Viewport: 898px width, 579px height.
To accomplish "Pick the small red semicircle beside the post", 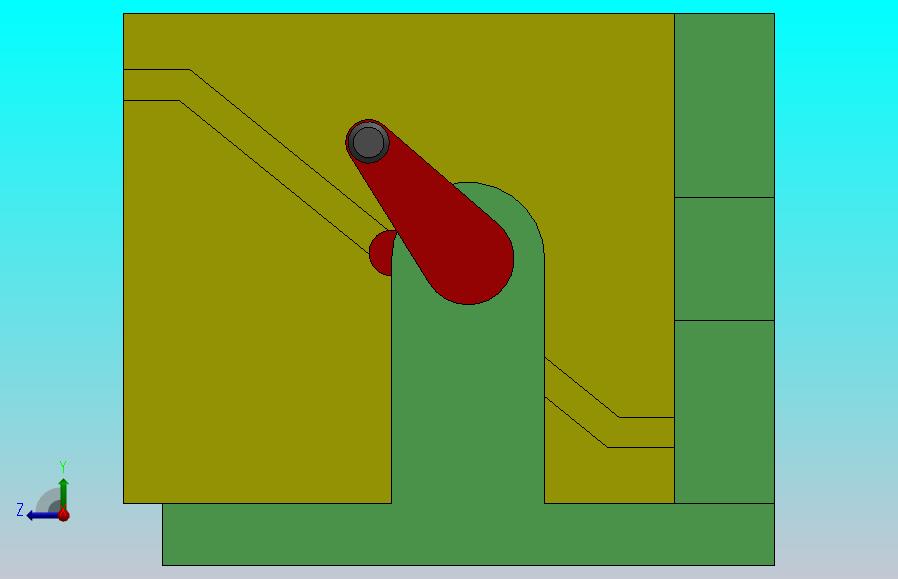I will 381,253.
